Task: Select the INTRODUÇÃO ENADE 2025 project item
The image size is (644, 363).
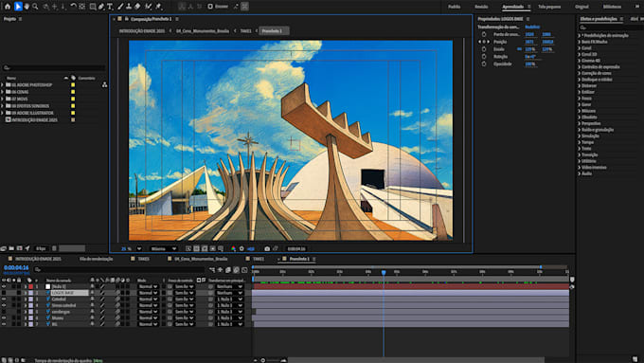Action: pos(34,119)
